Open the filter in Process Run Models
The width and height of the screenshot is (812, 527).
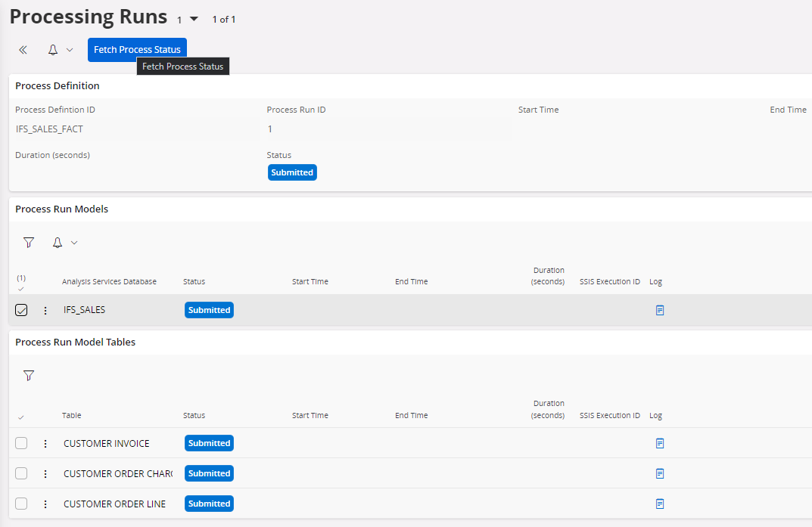coord(29,243)
